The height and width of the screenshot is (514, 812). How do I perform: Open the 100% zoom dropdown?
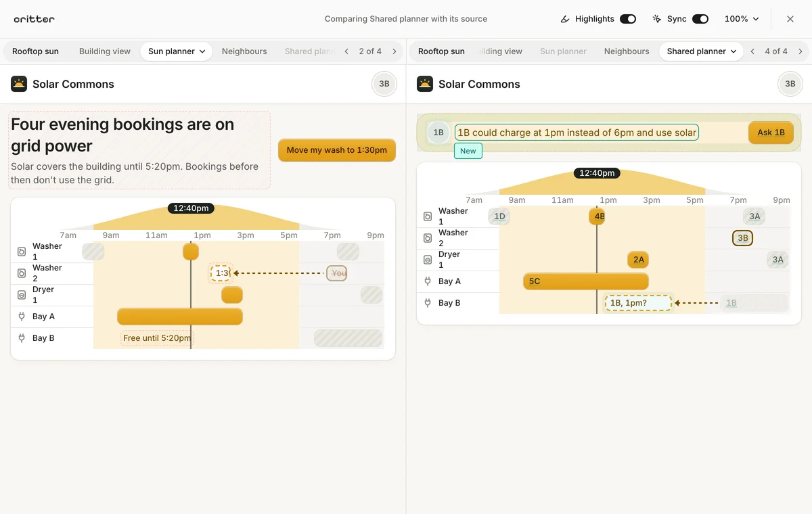742,19
